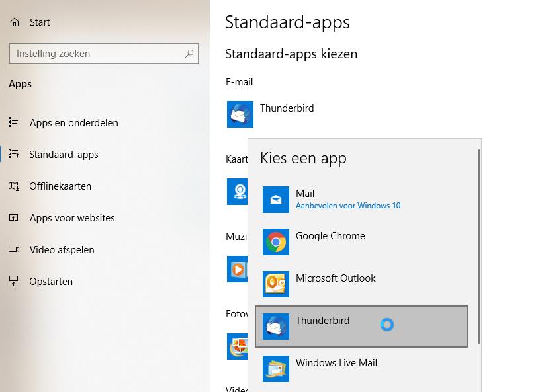This screenshot has width=542, height=392.
Task: Open Apps en onderdelen section
Action: point(73,123)
